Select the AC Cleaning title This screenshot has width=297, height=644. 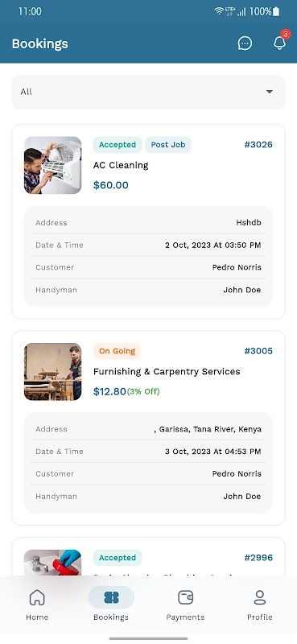(121, 165)
